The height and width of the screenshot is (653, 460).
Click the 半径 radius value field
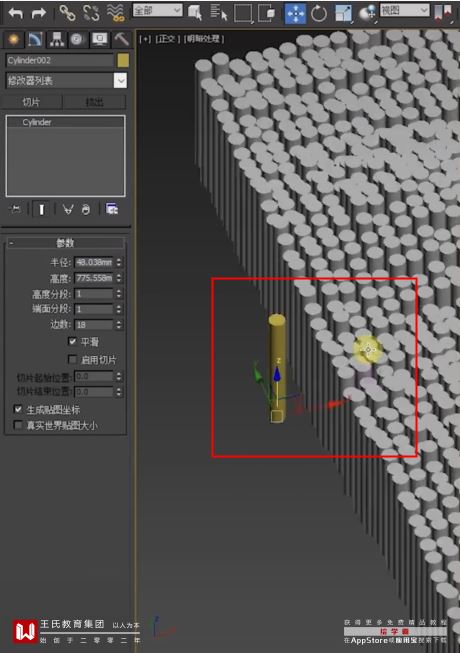[x=94, y=262]
